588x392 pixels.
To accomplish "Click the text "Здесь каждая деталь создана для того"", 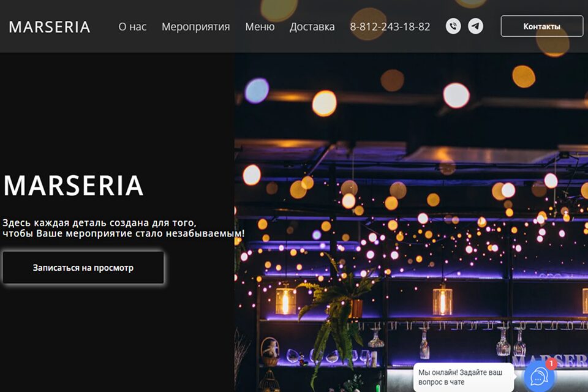I will pos(99,223).
